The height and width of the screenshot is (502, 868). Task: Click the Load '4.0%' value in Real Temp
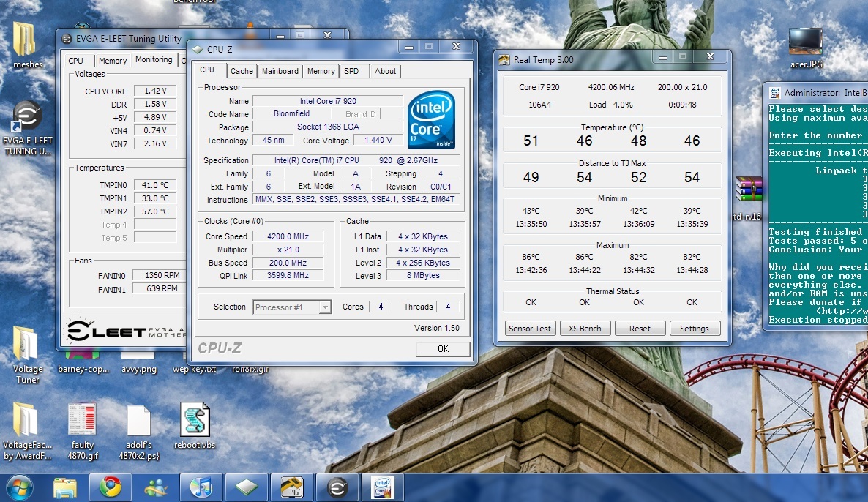(x=623, y=105)
